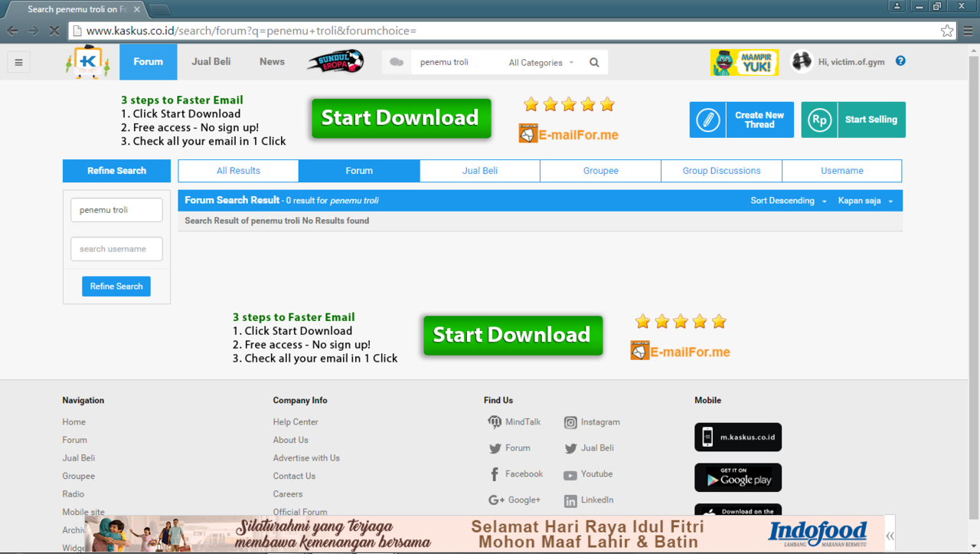Click the user avatar next to victim.of.gym
980x554 pixels.
point(801,61)
